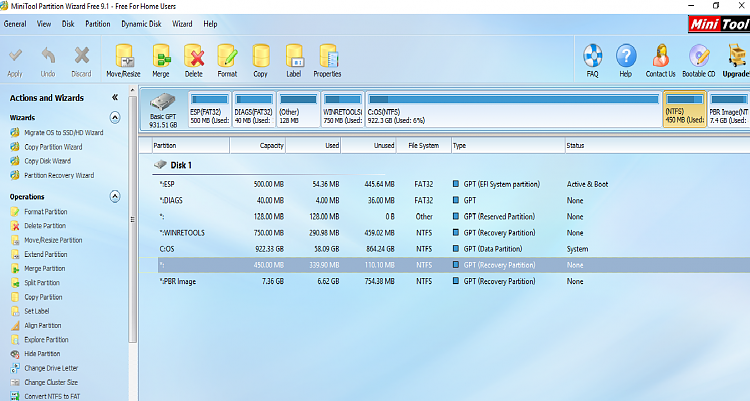Viewport: 750px width, 401px height.
Task: Open the FAQ lifebuoy icon
Action: 593,56
